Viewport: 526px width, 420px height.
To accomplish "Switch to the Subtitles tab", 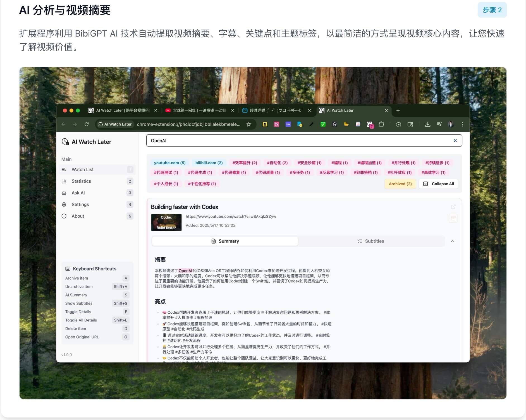I will tap(370, 241).
